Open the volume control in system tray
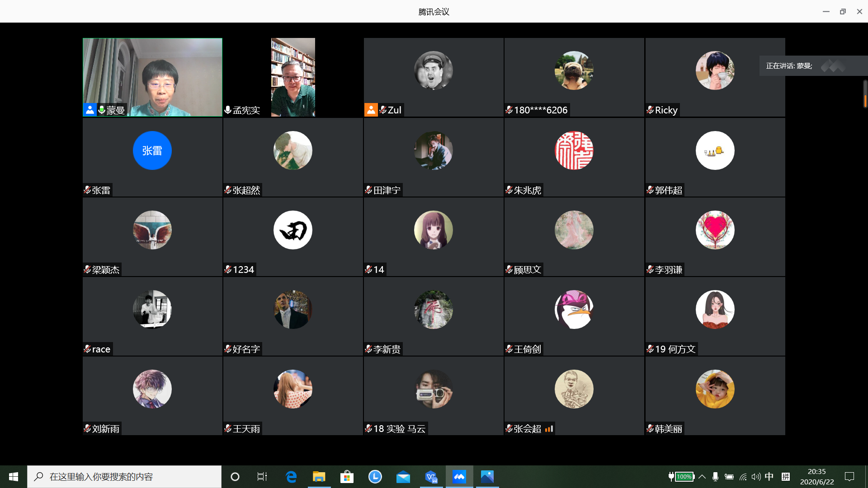This screenshot has width=868, height=488. (x=756, y=477)
